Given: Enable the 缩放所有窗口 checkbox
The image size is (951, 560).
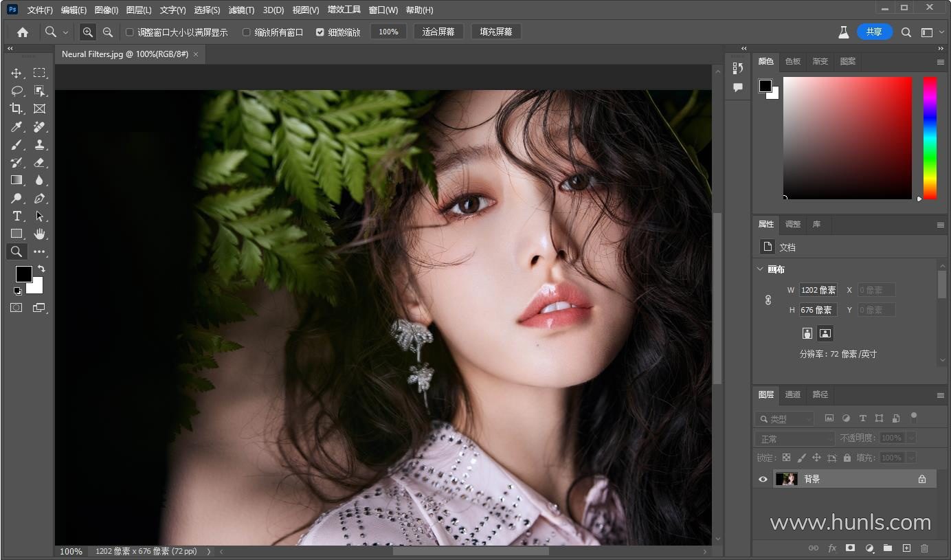Looking at the screenshot, I should tap(246, 32).
